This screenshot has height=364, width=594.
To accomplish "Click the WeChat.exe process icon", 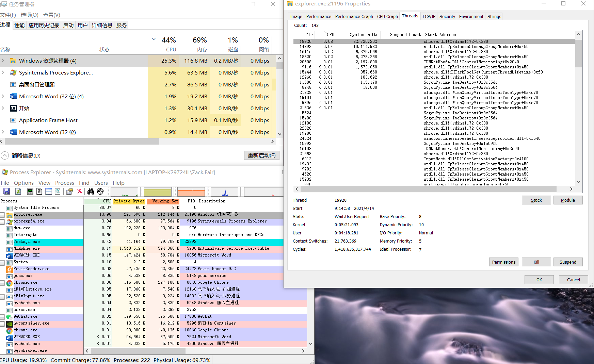I will tap(9, 317).
